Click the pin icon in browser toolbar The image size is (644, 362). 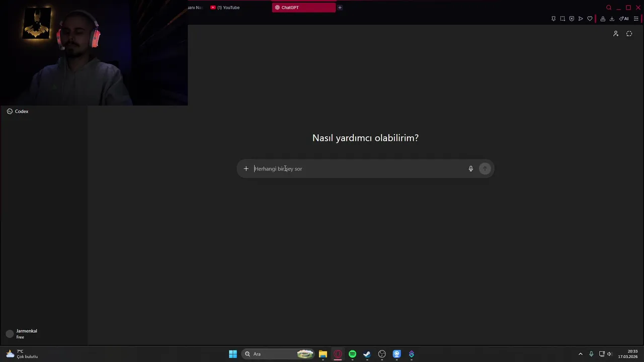click(553, 19)
